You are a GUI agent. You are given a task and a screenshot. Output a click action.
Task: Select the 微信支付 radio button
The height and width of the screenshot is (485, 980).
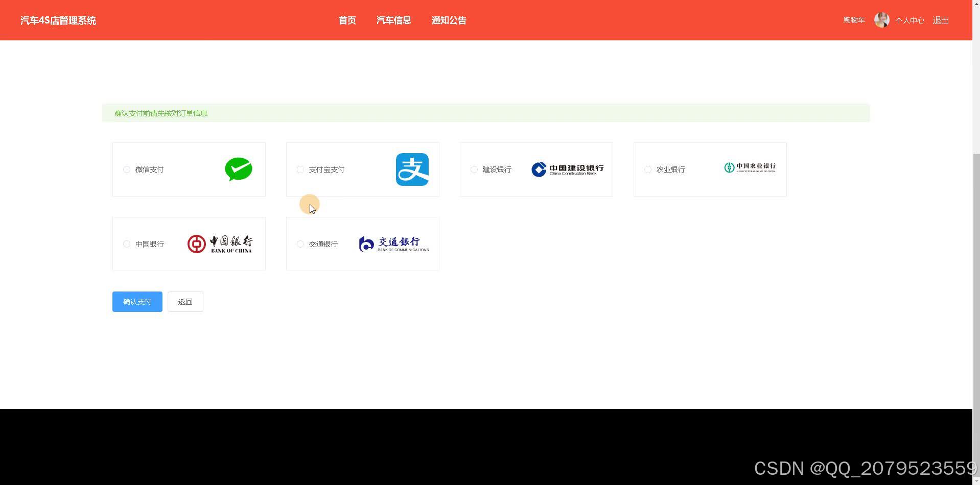point(126,169)
